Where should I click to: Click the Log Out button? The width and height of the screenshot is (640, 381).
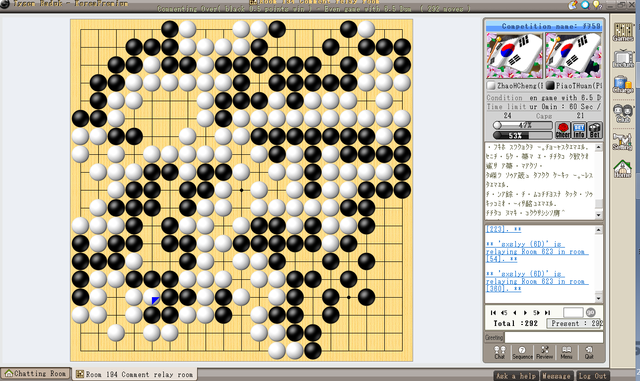(592, 376)
